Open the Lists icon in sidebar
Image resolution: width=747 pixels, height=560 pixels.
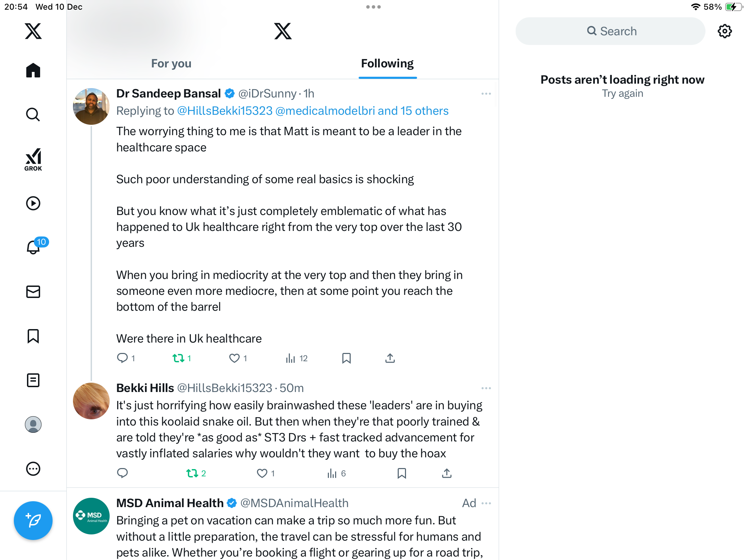(x=33, y=380)
